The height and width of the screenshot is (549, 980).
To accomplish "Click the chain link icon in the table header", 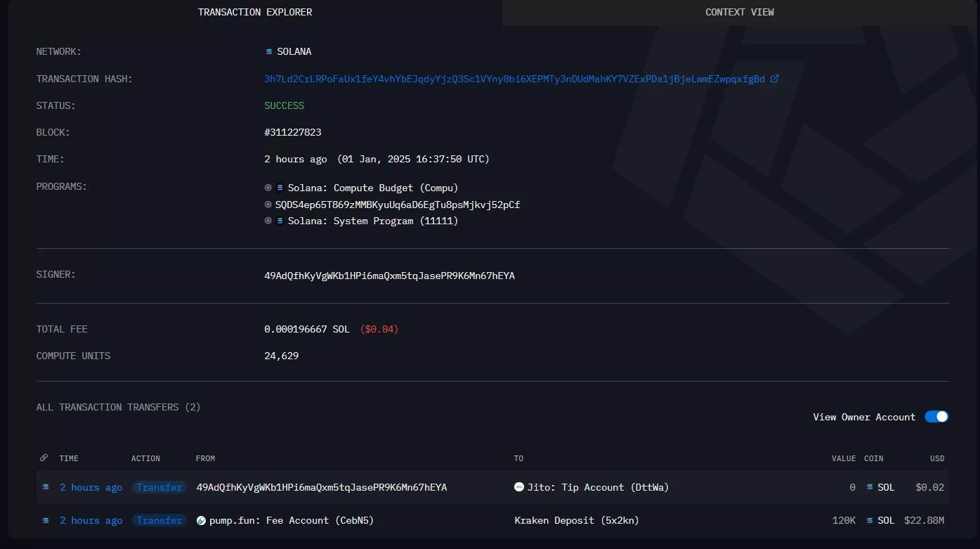I will (44, 458).
